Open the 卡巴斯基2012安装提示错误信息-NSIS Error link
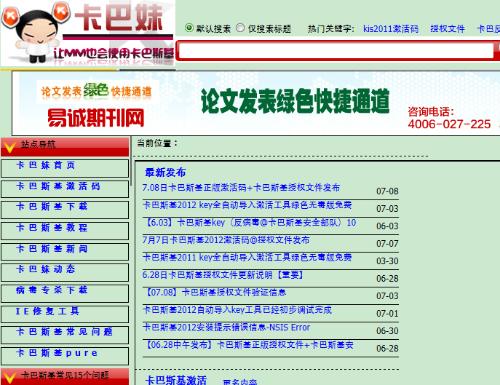 click(226, 327)
